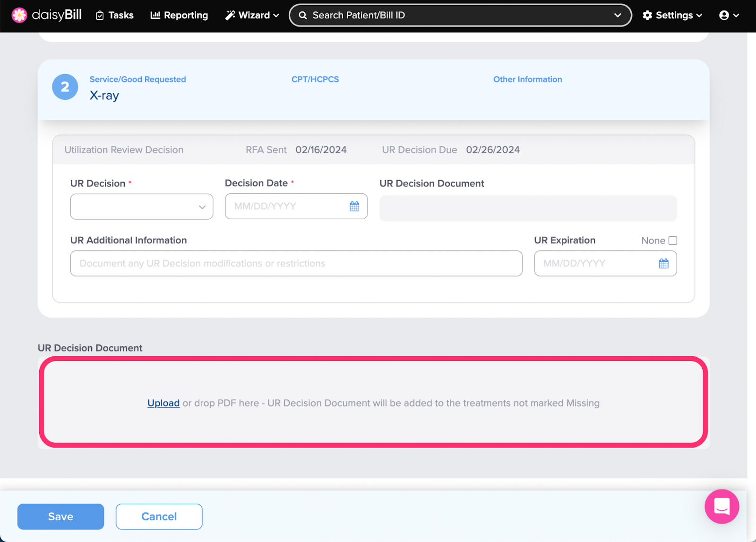Expand the Wizard menu
The width and height of the screenshot is (756, 542).
coord(252,15)
